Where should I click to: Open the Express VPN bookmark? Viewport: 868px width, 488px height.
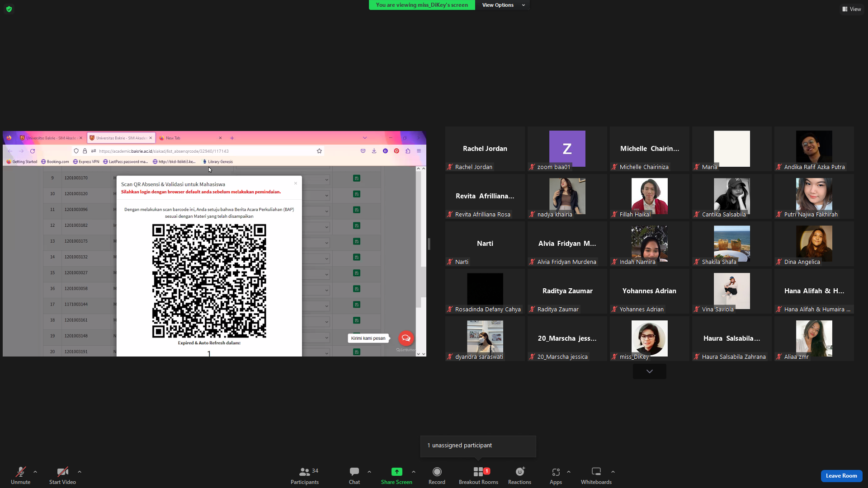point(86,161)
